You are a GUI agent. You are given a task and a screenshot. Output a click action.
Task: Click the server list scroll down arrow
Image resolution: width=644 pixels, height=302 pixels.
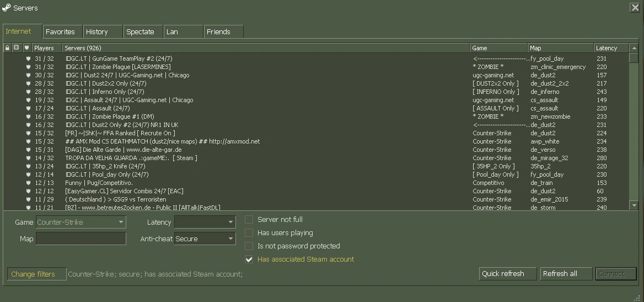tap(634, 205)
